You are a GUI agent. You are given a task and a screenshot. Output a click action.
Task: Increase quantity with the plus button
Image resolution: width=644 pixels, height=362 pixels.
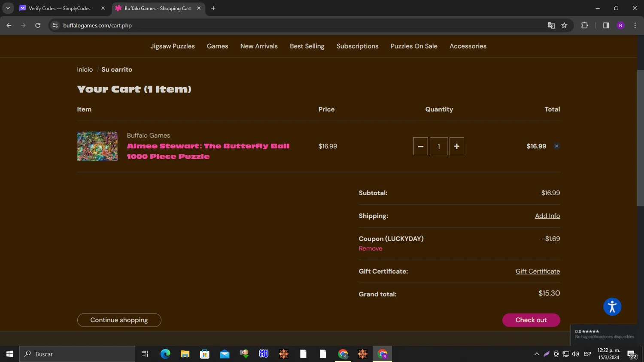456,146
